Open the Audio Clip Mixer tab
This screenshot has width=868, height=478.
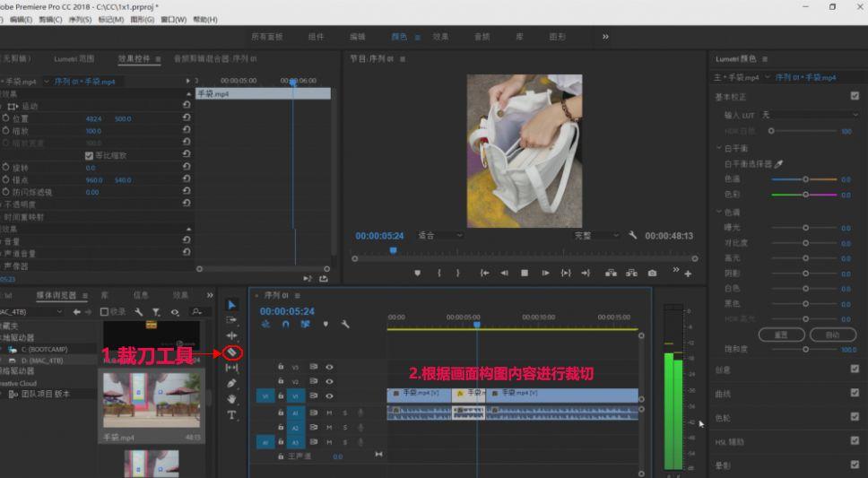point(215,58)
